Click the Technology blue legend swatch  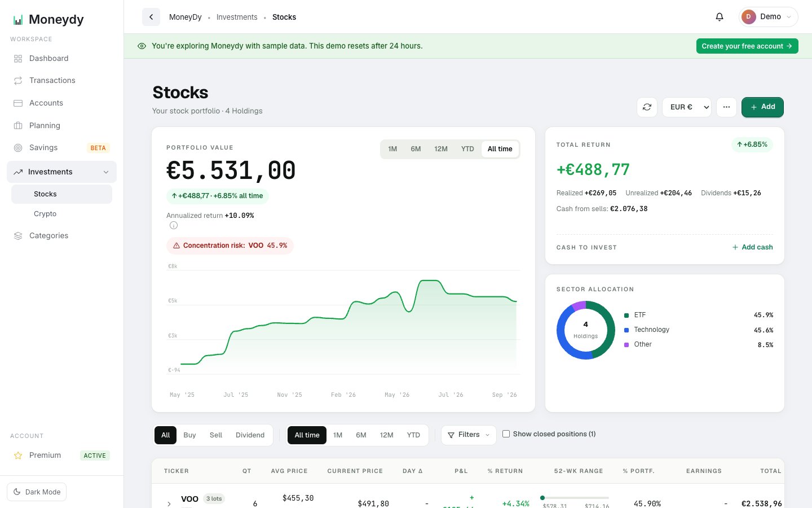pos(626,330)
